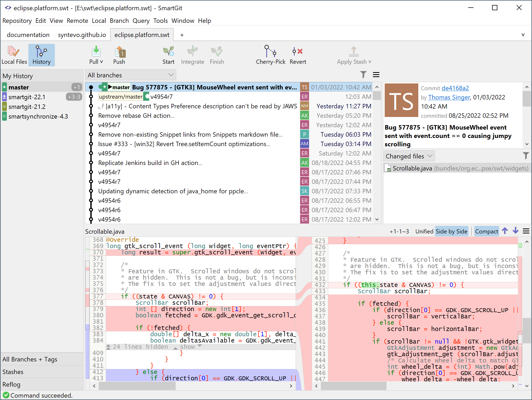Viewport: 532px width, 400px height.
Task: Click the SmartGit app icon in title bar
Action: coord(8,8)
